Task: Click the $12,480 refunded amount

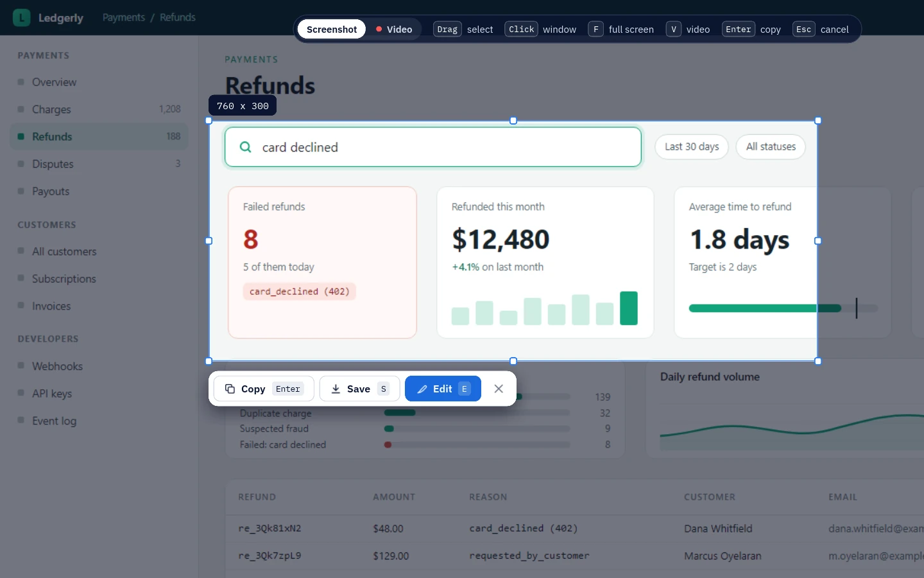Action: coord(501,240)
